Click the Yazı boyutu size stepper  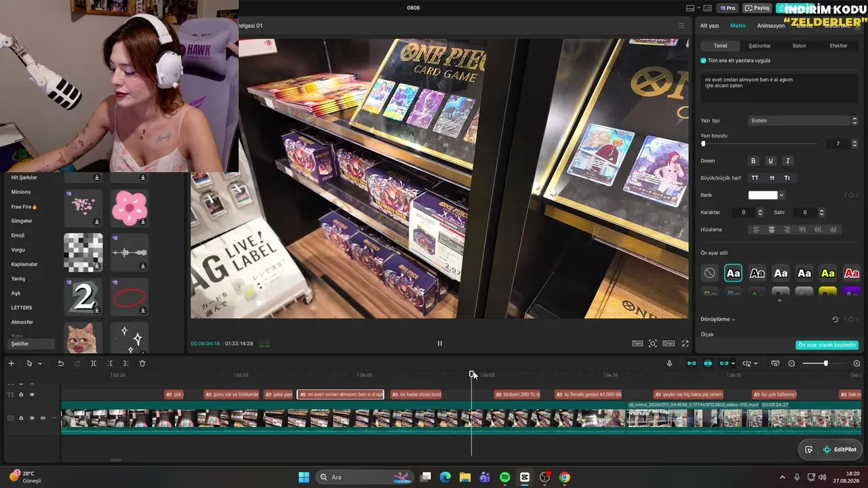click(854, 144)
